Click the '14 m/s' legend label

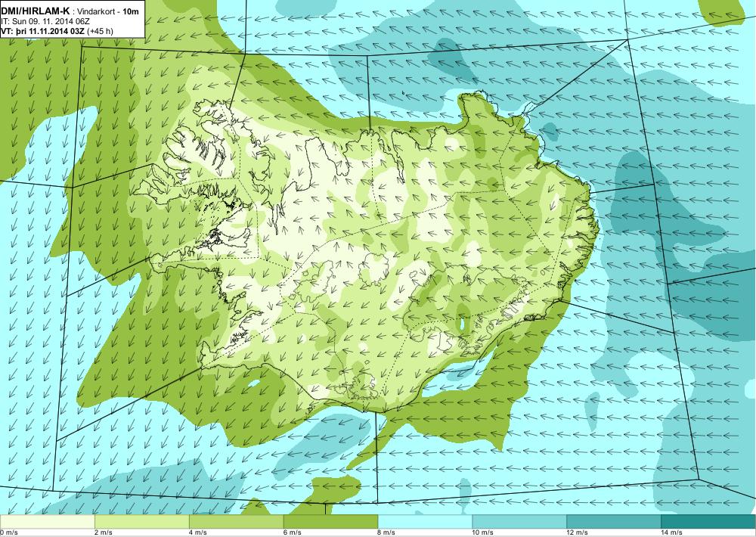pyautogui.click(x=672, y=532)
